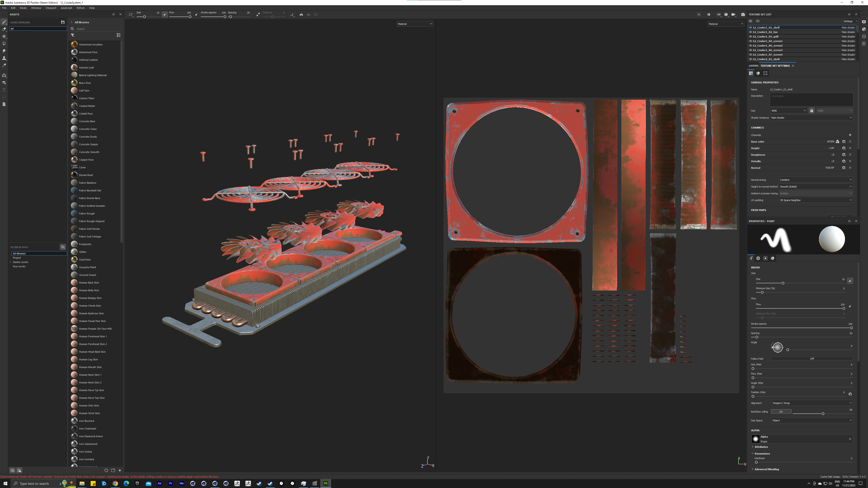Pause viewport rendering engine
The width and height of the screenshot is (868, 488).
(709, 14)
